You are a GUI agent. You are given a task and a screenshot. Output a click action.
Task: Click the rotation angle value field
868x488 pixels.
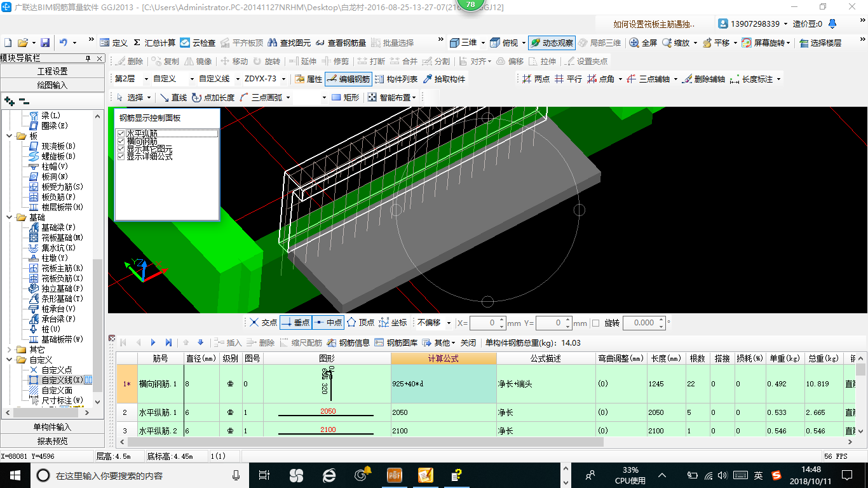coord(644,323)
